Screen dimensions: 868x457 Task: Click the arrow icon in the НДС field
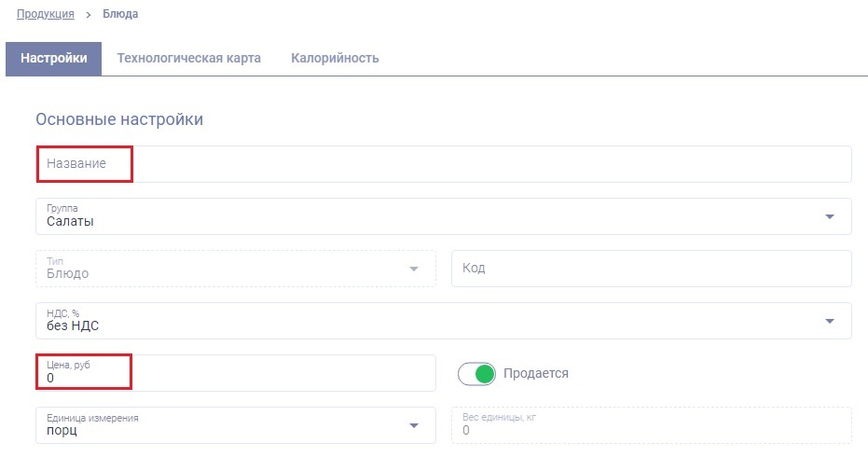(829, 322)
